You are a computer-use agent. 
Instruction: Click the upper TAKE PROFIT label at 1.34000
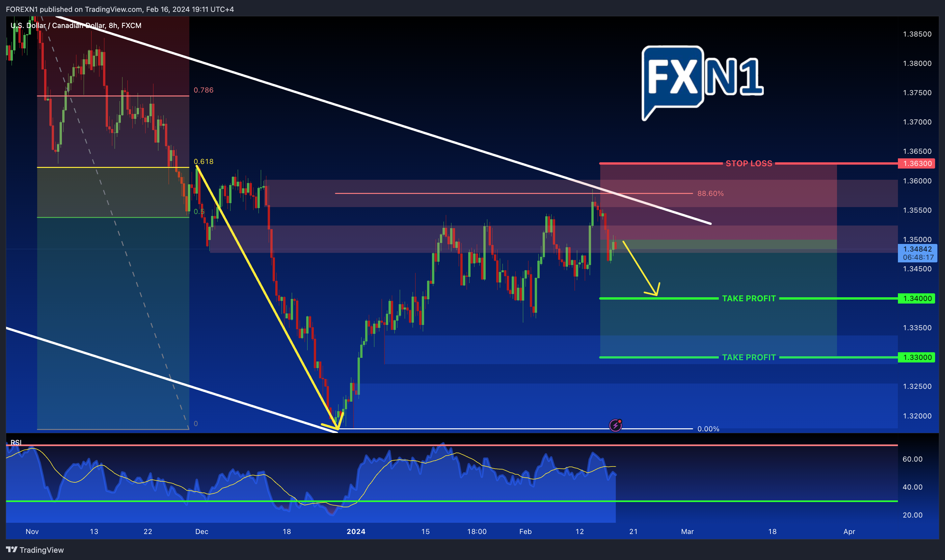pyautogui.click(x=749, y=299)
